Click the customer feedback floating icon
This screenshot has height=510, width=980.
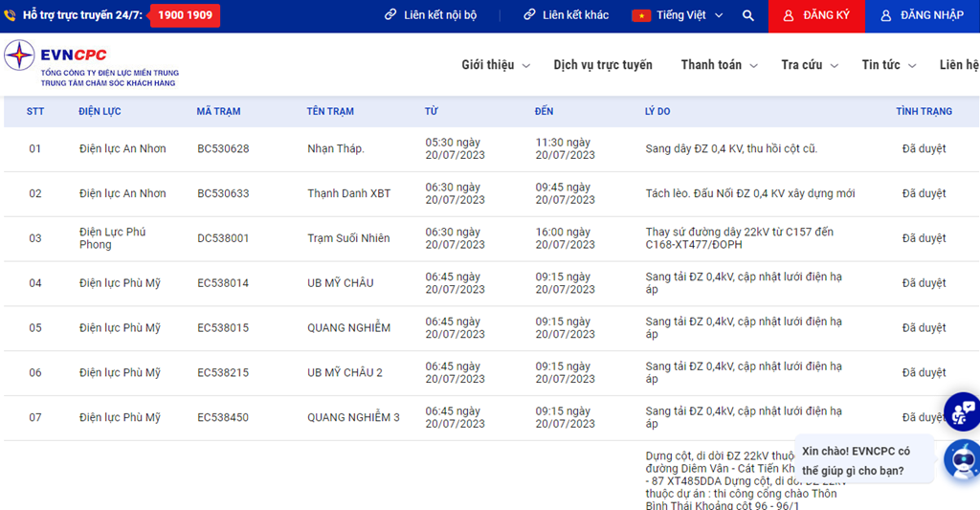pos(963,411)
